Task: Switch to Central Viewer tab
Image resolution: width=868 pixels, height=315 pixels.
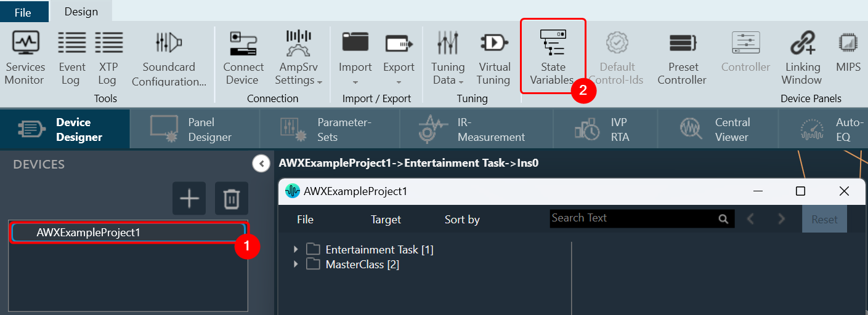Action: [718, 129]
